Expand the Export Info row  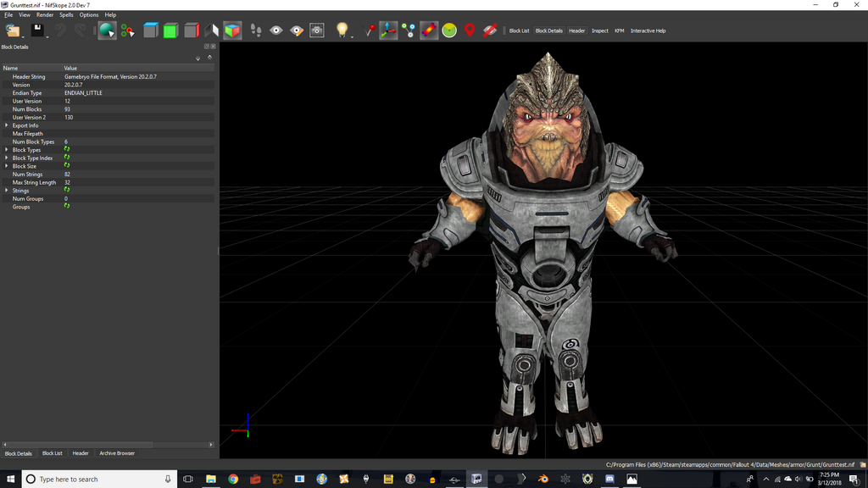point(7,125)
